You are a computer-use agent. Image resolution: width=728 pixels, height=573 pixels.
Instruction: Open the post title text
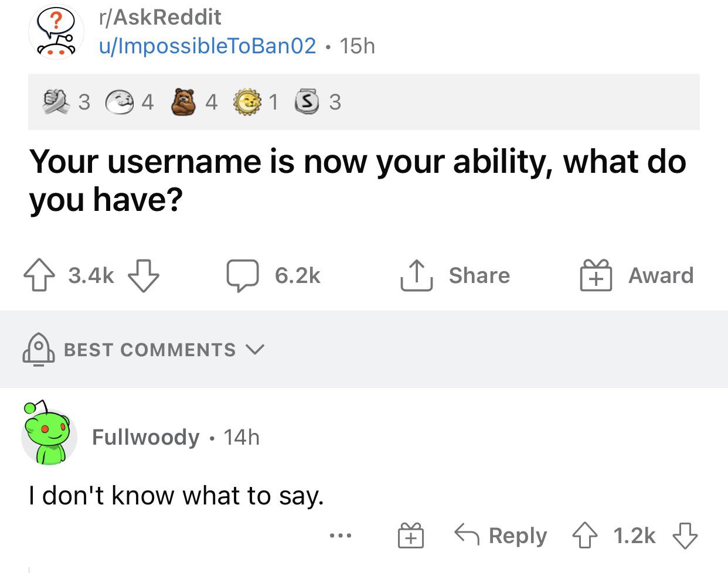pos(358,179)
